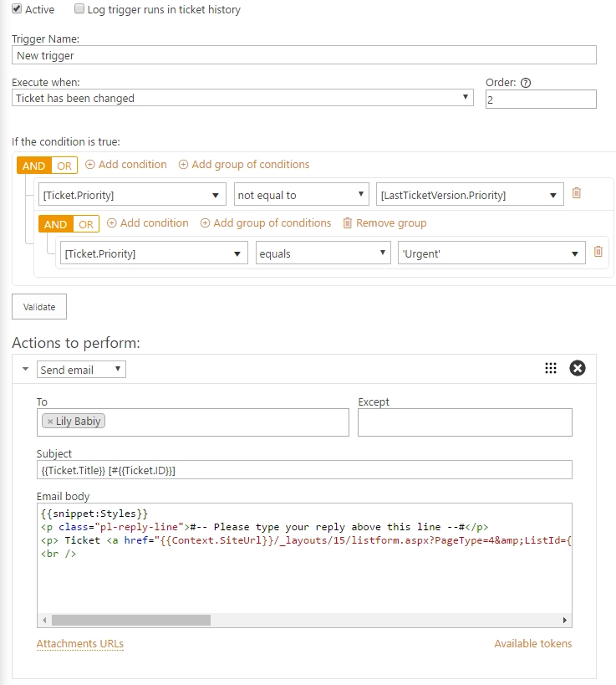This screenshot has width=616, height=685.
Task: Select AND in the nested group toggle
Action: [55, 224]
